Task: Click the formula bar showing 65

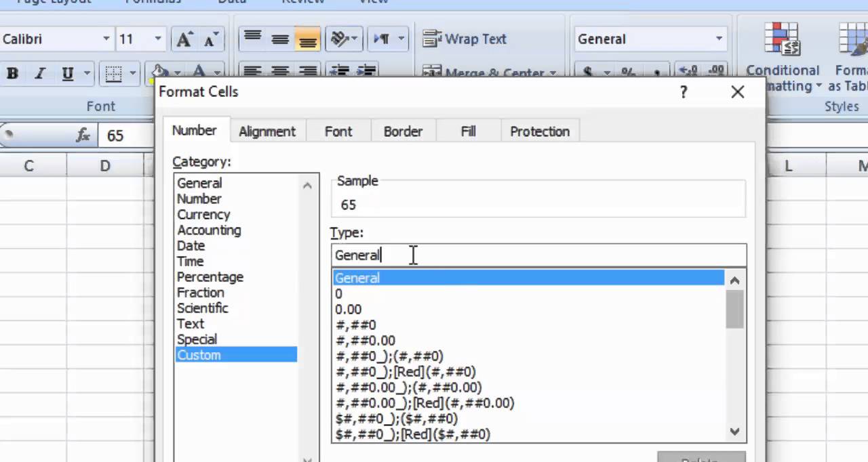Action: click(x=125, y=135)
